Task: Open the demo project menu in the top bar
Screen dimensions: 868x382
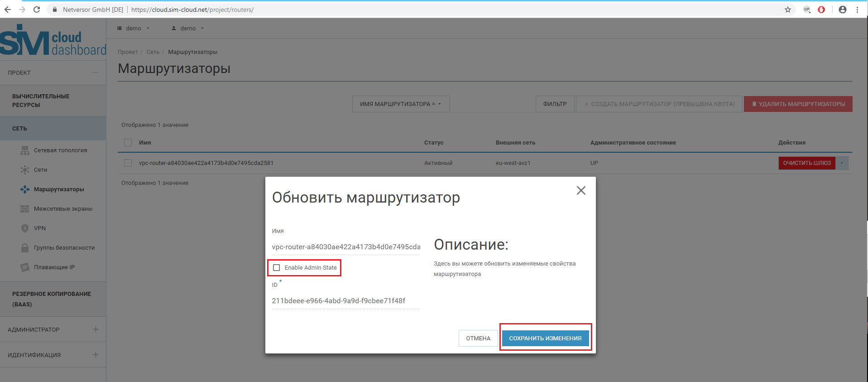Action: 134,29
